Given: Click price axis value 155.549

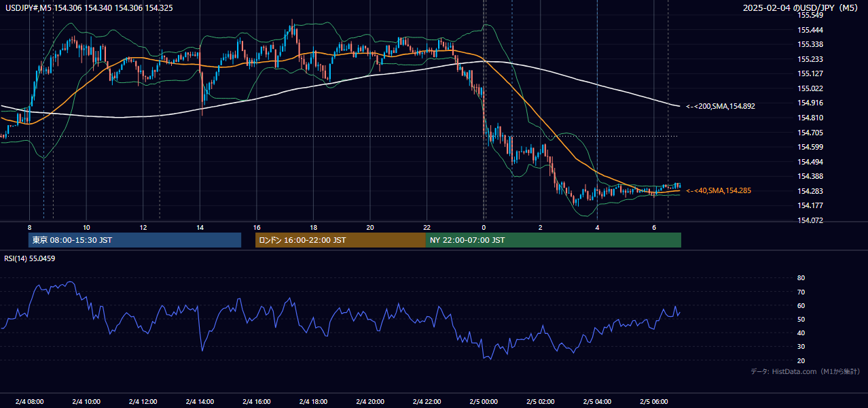Looking at the screenshot, I should click(x=810, y=15).
